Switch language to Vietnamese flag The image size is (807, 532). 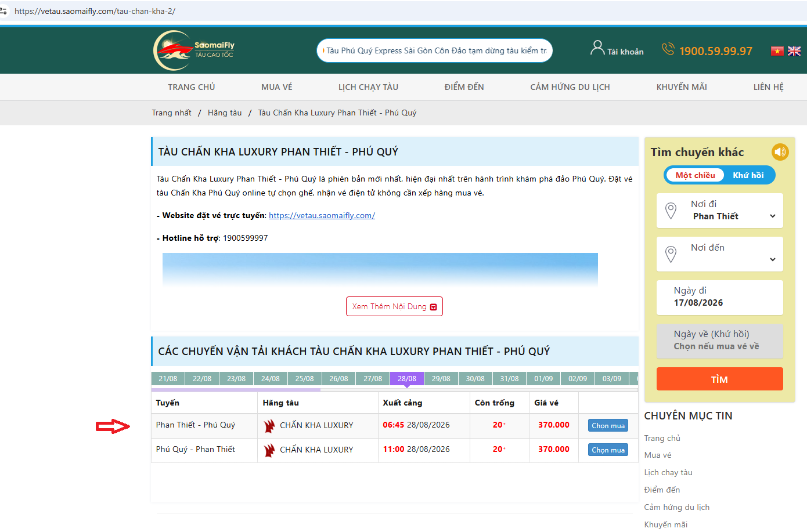click(x=777, y=51)
